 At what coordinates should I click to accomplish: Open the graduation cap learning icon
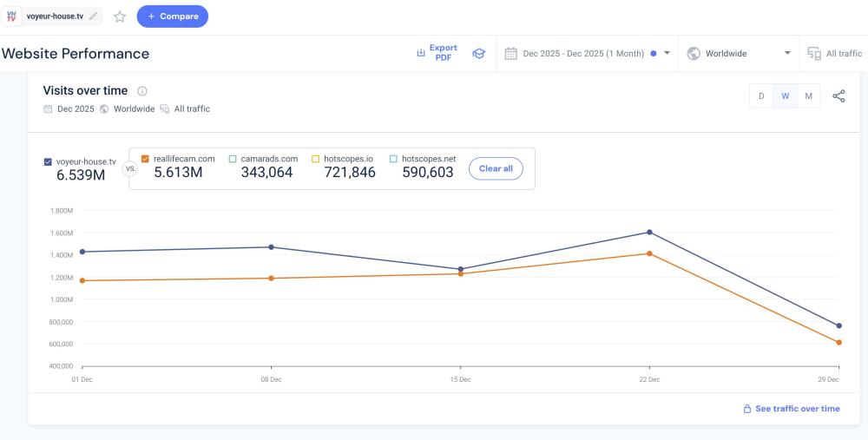(478, 54)
